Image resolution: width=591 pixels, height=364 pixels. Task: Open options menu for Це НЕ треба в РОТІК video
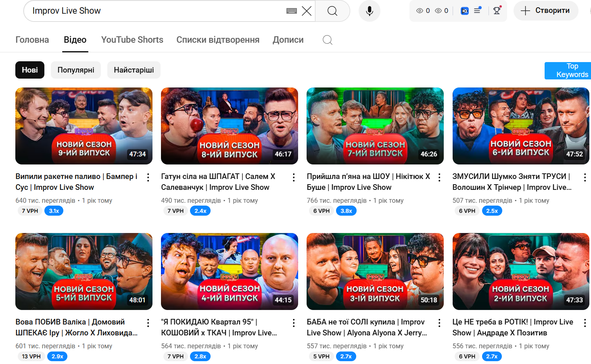(585, 323)
